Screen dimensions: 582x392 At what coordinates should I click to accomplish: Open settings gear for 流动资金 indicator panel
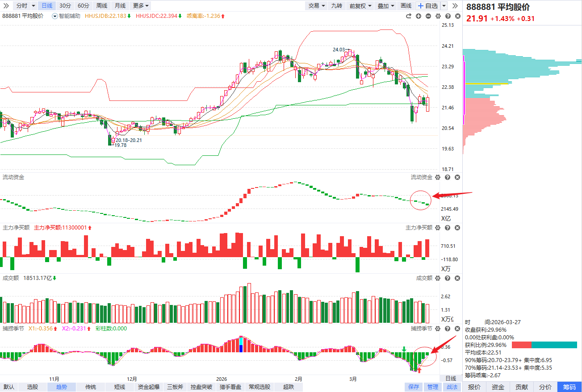coord(438,177)
